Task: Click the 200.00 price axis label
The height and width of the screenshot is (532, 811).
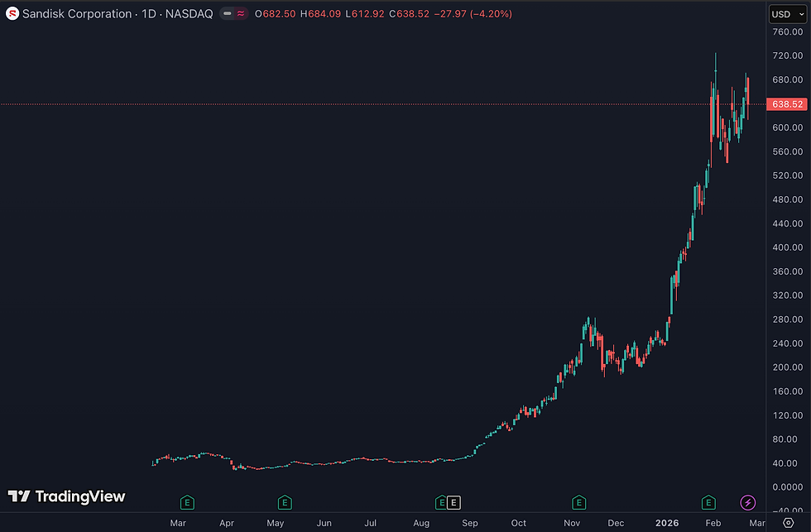Action: pos(787,367)
